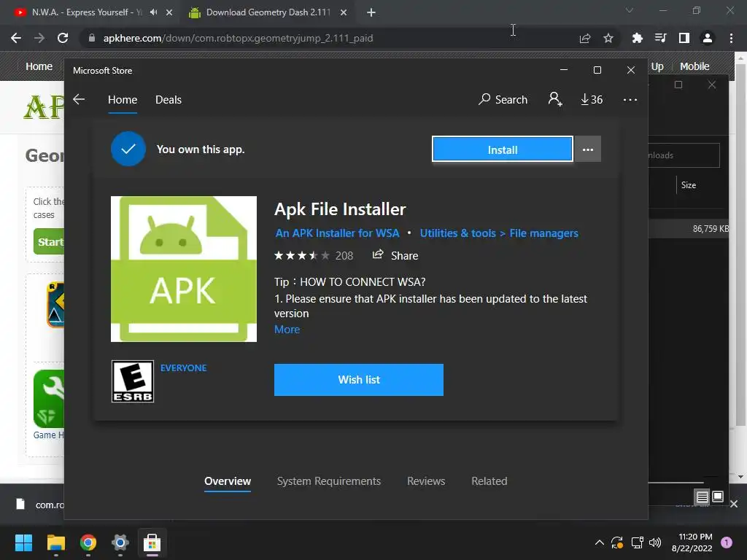
Task: Open a new Chrome tab
Action: [371, 12]
